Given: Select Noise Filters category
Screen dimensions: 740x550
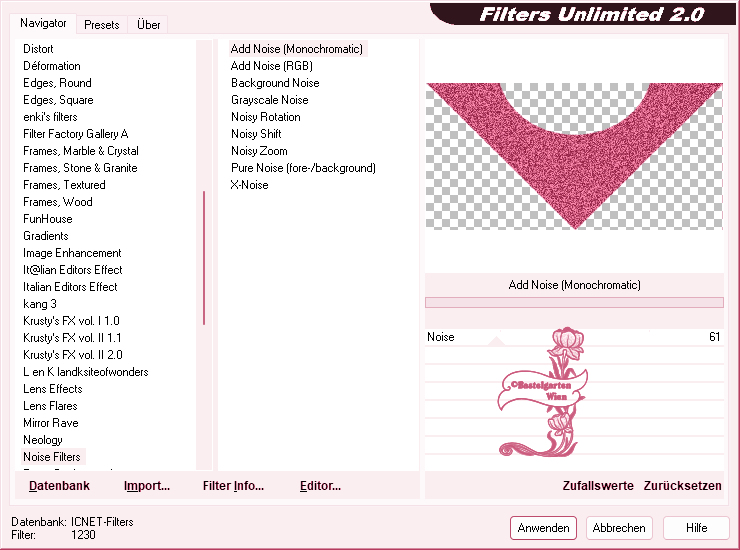Looking at the screenshot, I should (52, 457).
